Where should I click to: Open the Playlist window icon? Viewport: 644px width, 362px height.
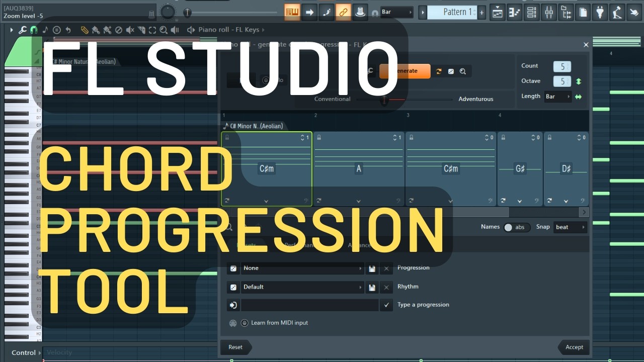[498, 12]
